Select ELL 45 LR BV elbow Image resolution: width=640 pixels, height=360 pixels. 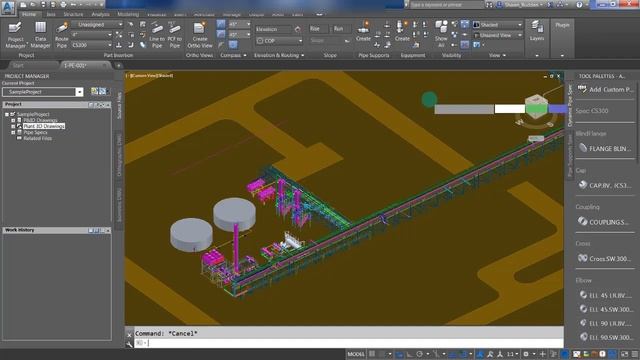606,295
